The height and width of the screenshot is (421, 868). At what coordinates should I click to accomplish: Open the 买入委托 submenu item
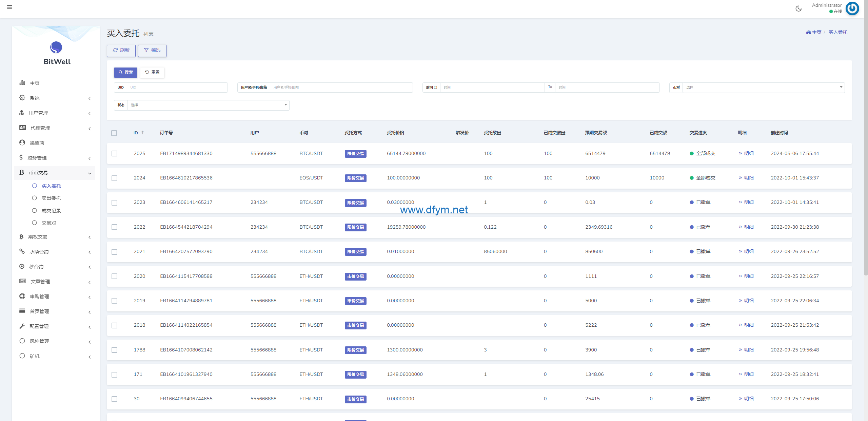point(51,186)
